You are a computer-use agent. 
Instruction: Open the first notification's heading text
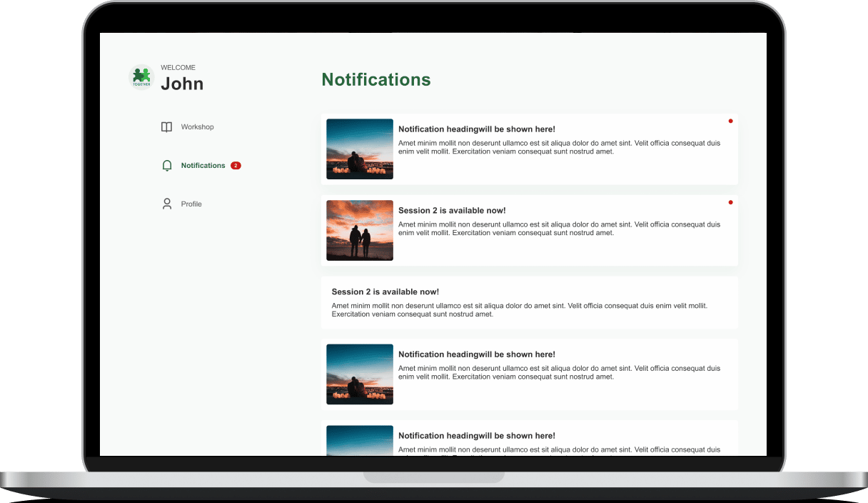click(x=476, y=129)
